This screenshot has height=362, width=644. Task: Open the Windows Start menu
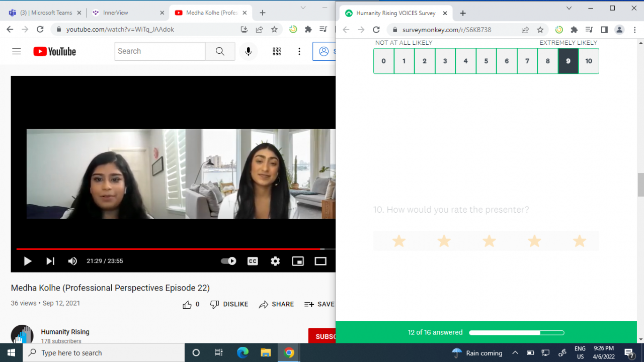(x=11, y=352)
